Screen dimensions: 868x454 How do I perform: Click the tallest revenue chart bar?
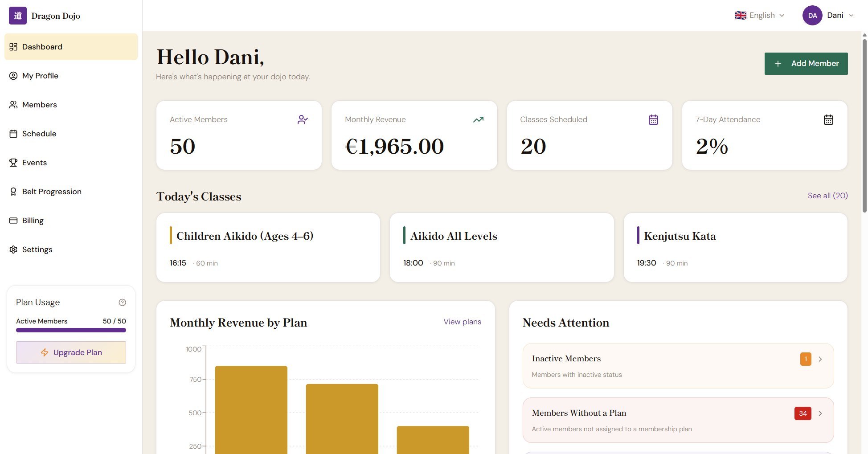(251, 410)
